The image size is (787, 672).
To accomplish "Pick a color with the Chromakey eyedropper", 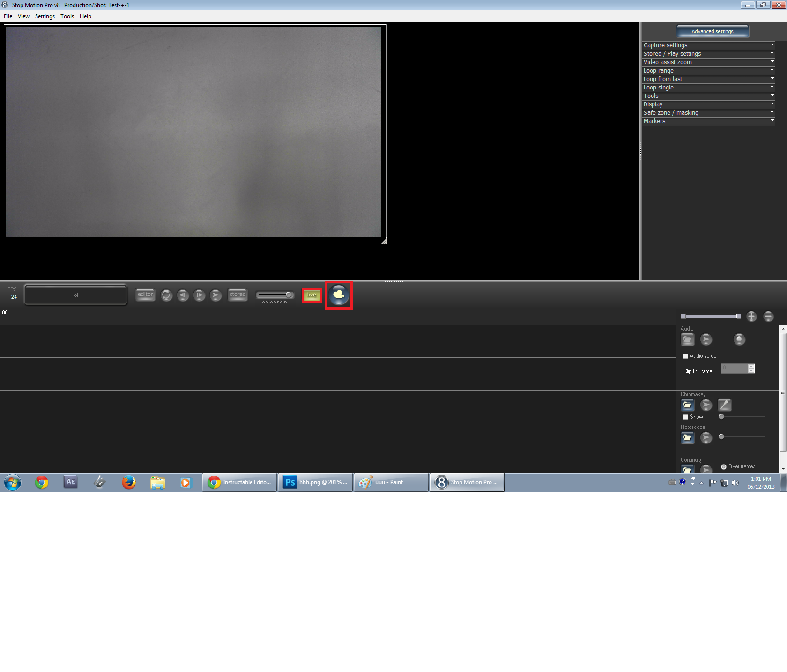I will pos(724,405).
